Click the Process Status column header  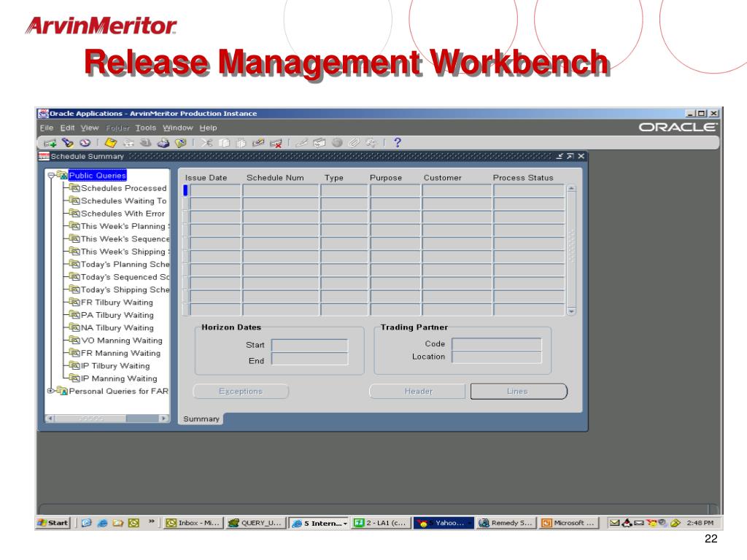coord(523,178)
